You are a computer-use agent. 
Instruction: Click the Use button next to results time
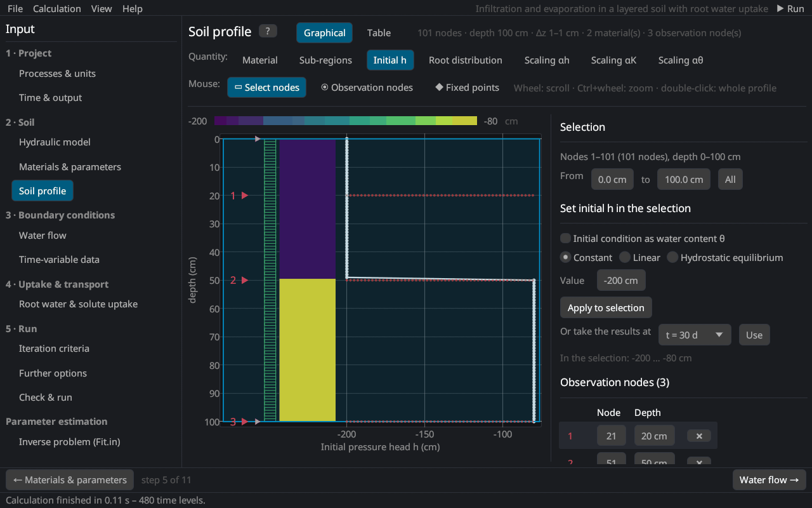(x=754, y=335)
